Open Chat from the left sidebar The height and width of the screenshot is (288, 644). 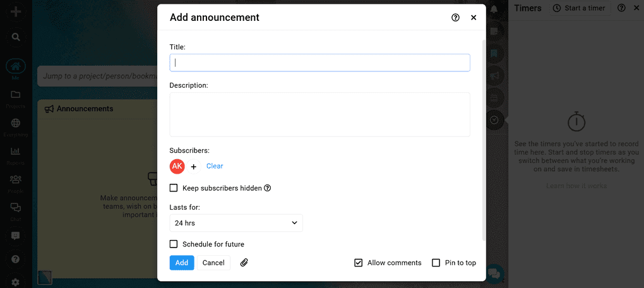16,208
